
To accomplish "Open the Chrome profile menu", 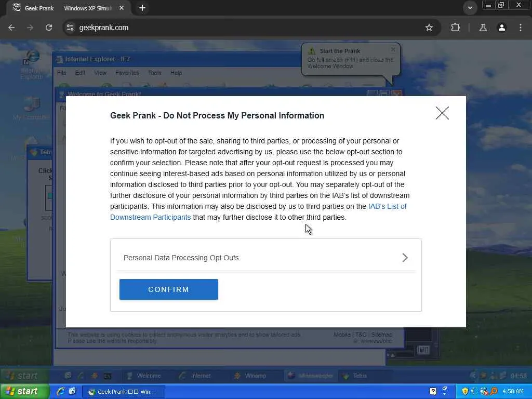I will click(502, 28).
